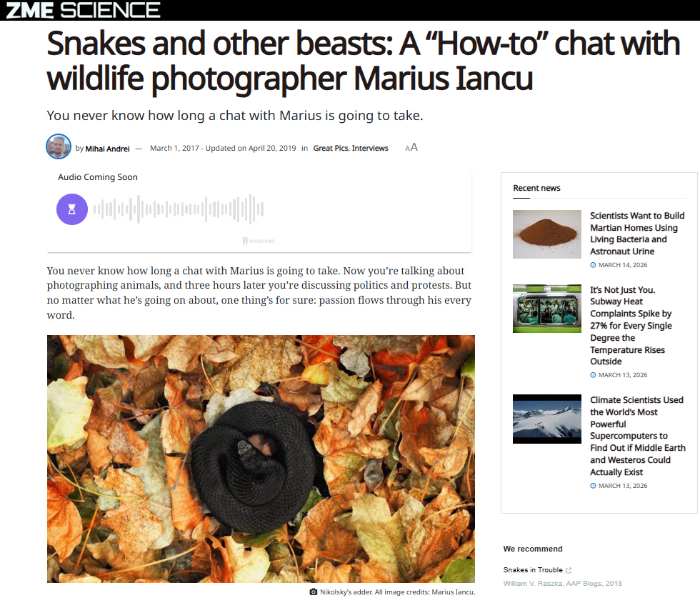The height and width of the screenshot is (598, 700).
Task: Open the Interviews category link
Action: [x=370, y=149]
